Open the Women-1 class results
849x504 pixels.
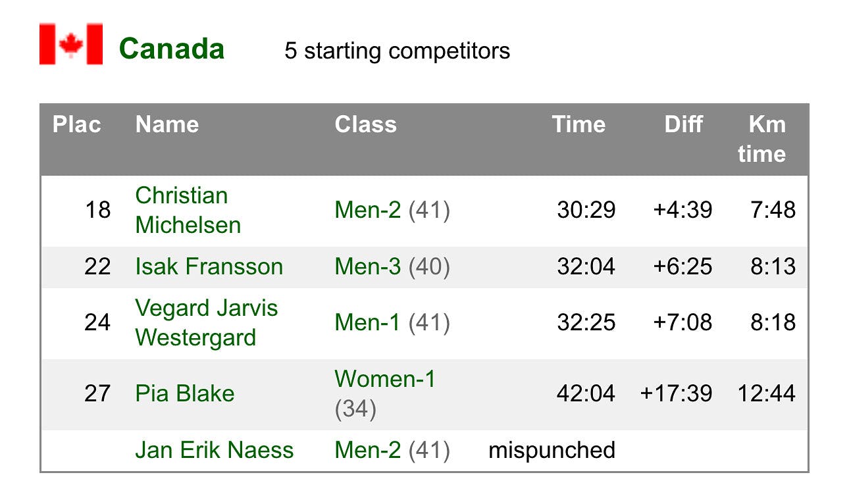[x=385, y=379]
